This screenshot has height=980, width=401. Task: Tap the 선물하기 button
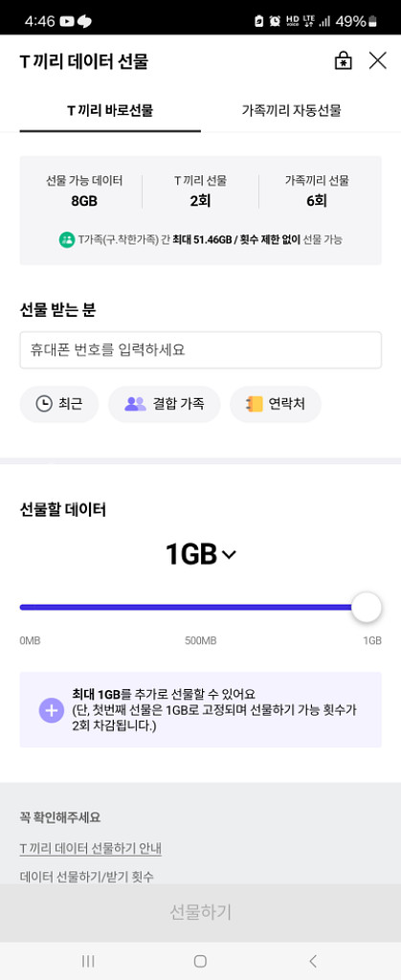tap(201, 912)
